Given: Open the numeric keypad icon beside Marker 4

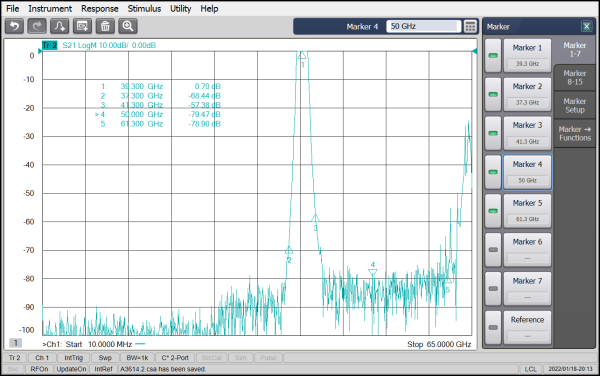Looking at the screenshot, I should 470,26.
